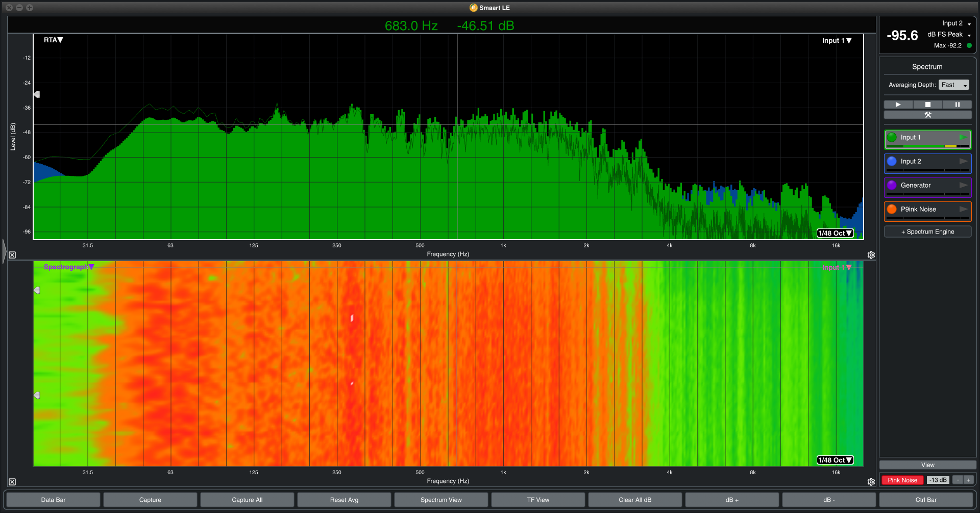Click the upper spectrograph threshold marker

tap(37, 290)
